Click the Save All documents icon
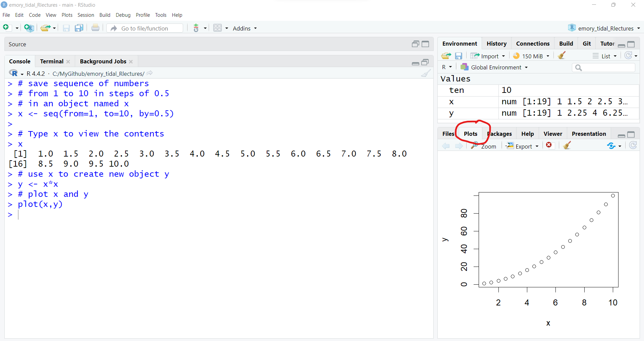This screenshot has height=341, width=644. click(79, 28)
